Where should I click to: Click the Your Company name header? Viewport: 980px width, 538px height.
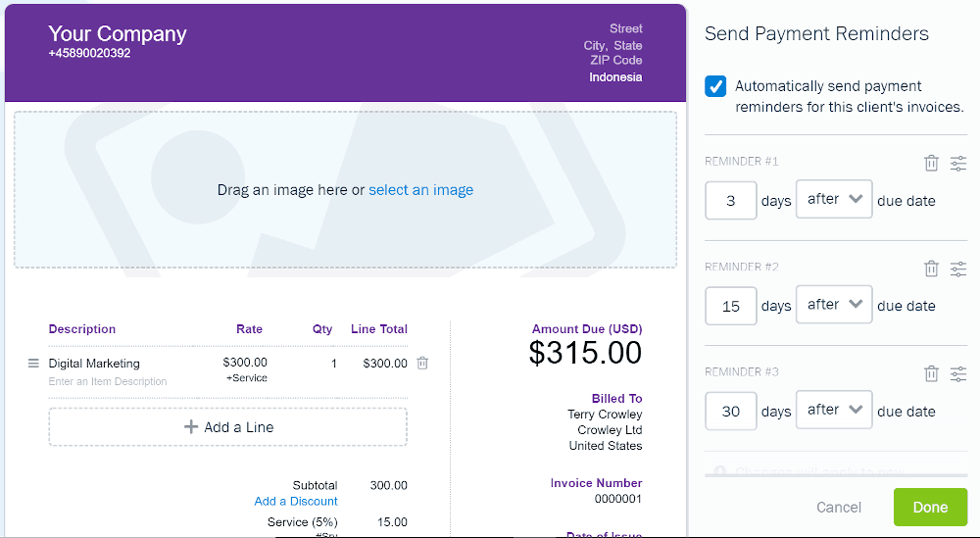coord(118,33)
